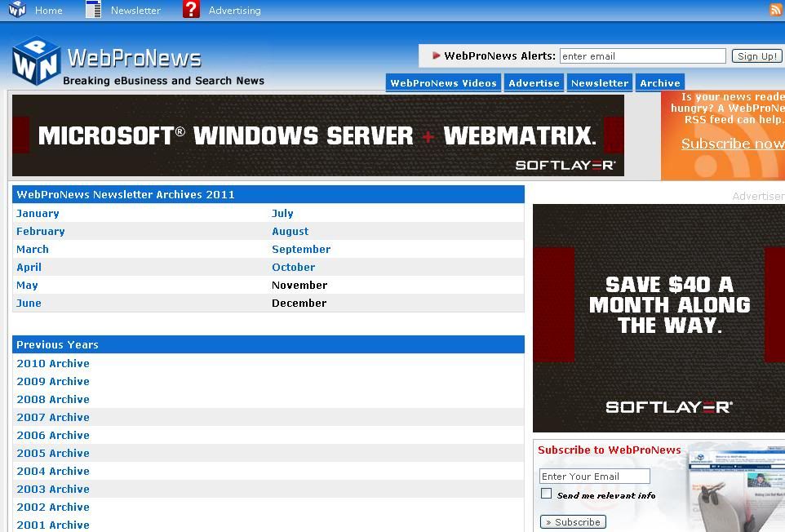Screen dimensions: 785x532
Task: Open the 2004 Archive link
Action: [53, 472]
